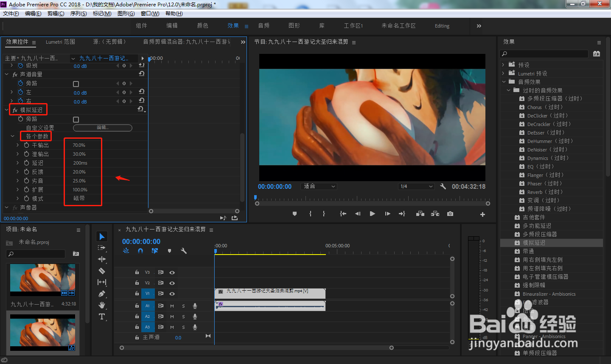Click Play in the Program monitor
The width and height of the screenshot is (611, 364).
[372, 214]
